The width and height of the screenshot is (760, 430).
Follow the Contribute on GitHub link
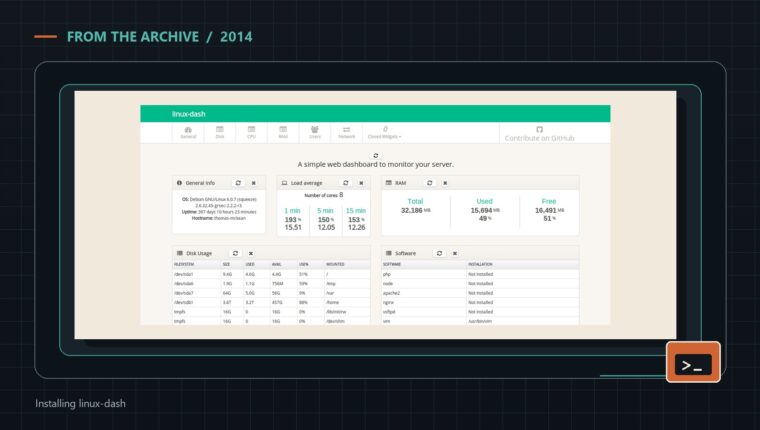point(539,134)
